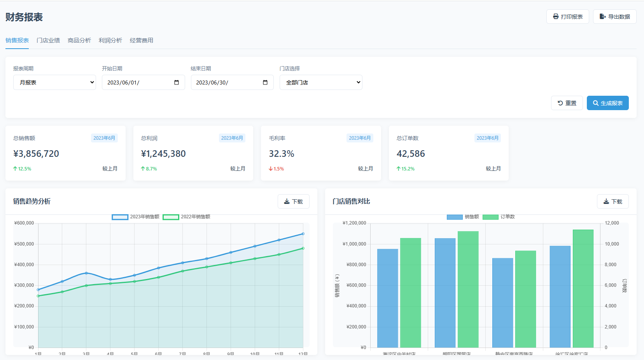Click the reset arrow icon on 重置

coord(560,103)
